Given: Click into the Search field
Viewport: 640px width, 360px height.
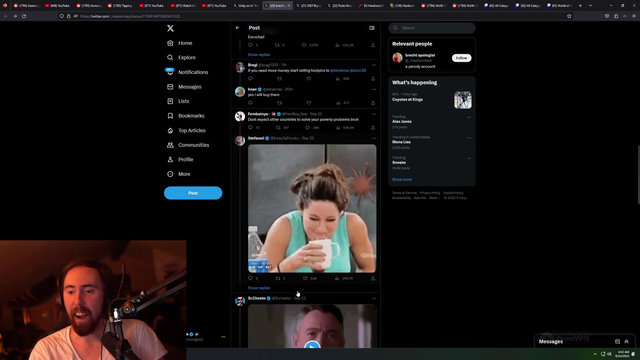Looking at the screenshot, I should pyautogui.click(x=432, y=28).
